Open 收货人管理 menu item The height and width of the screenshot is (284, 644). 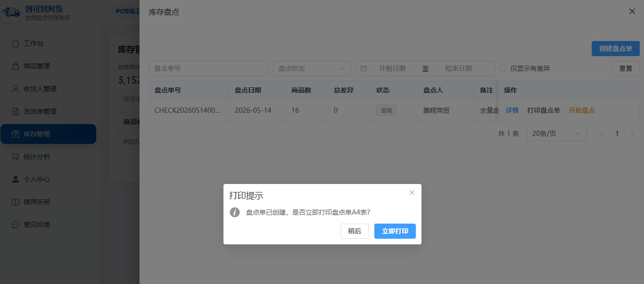(x=48, y=89)
